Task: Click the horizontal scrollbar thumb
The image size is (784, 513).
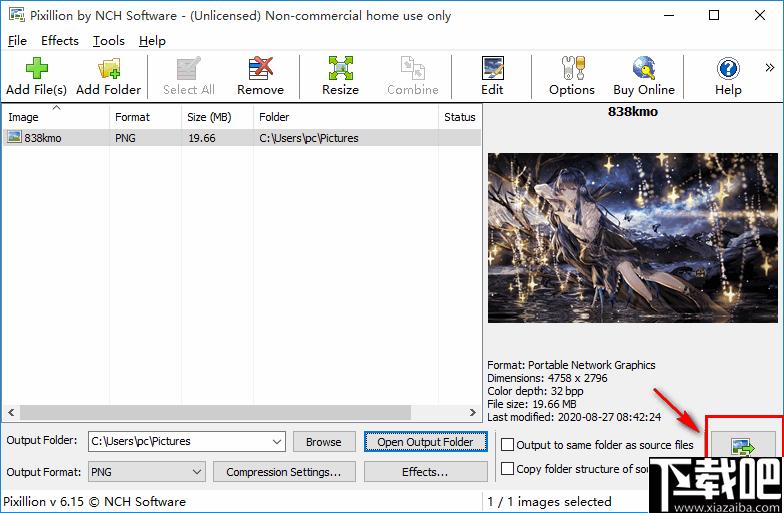Action: click(215, 412)
